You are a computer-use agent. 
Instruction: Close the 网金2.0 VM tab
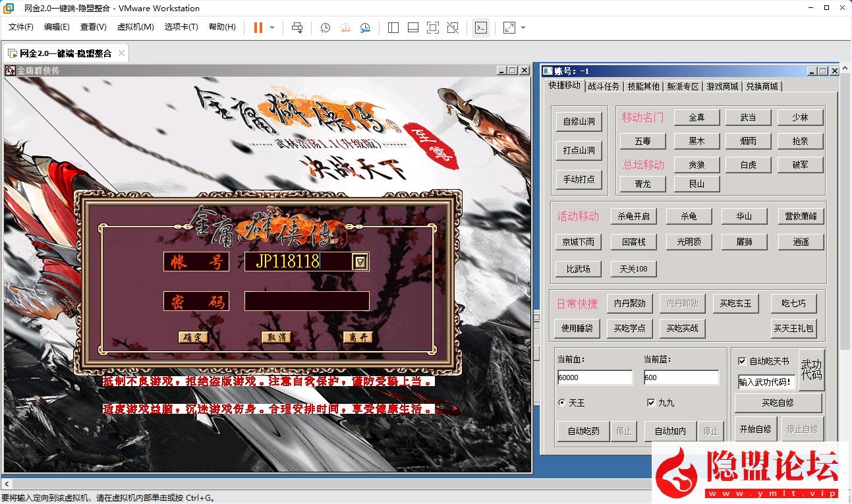click(x=122, y=53)
